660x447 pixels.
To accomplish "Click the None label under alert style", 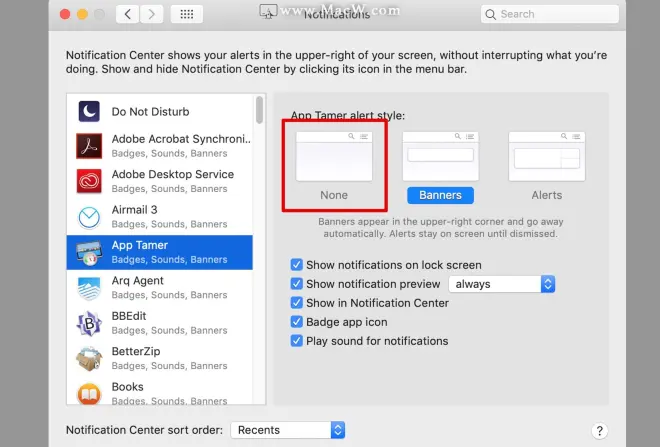I will click(x=334, y=195).
